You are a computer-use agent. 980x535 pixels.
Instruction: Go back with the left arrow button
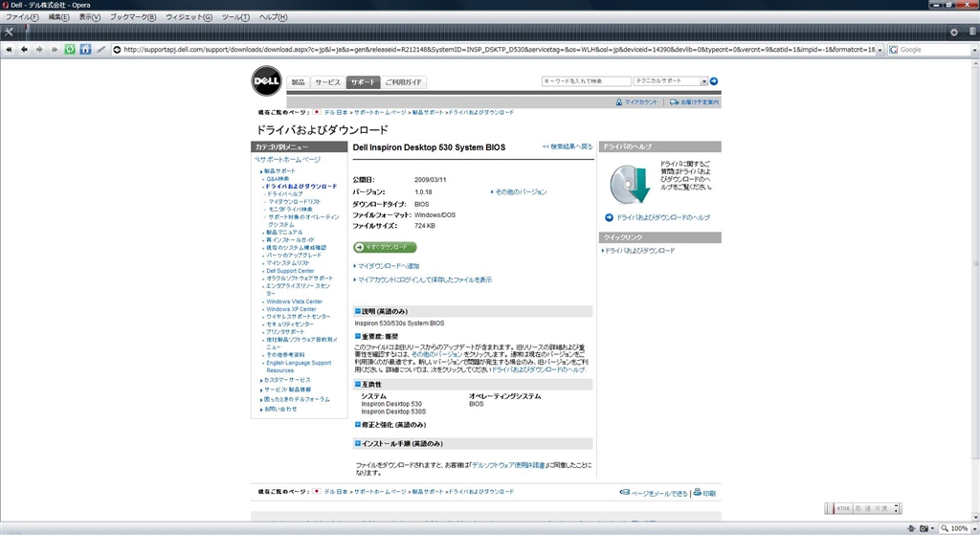coord(24,50)
